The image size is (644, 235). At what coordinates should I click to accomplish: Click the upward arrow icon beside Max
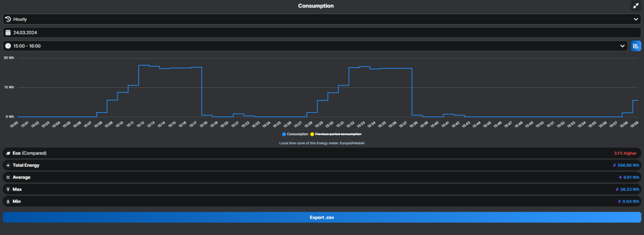pos(8,190)
